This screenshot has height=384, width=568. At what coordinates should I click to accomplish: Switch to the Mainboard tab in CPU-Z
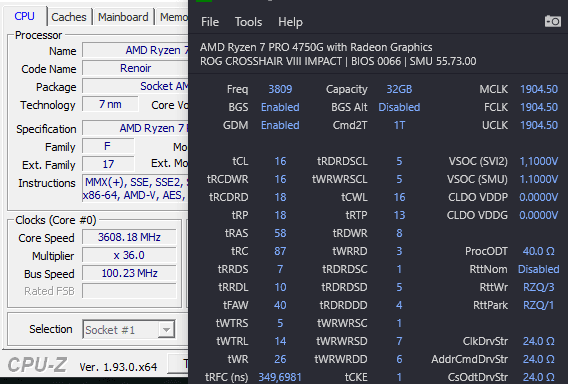[123, 17]
